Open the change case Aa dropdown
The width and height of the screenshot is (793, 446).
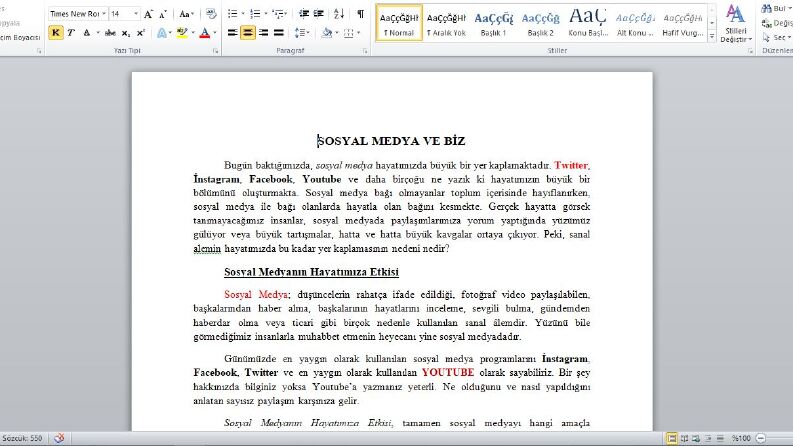click(186, 14)
